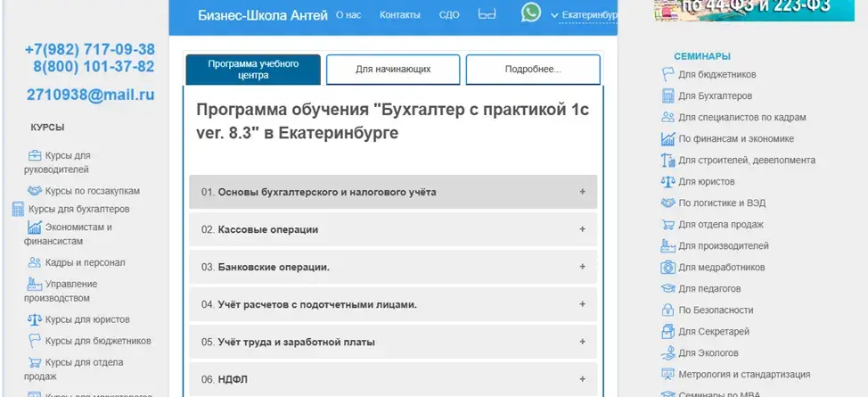Email 2710938@mail.ru link
The image size is (868, 397).
[90, 95]
